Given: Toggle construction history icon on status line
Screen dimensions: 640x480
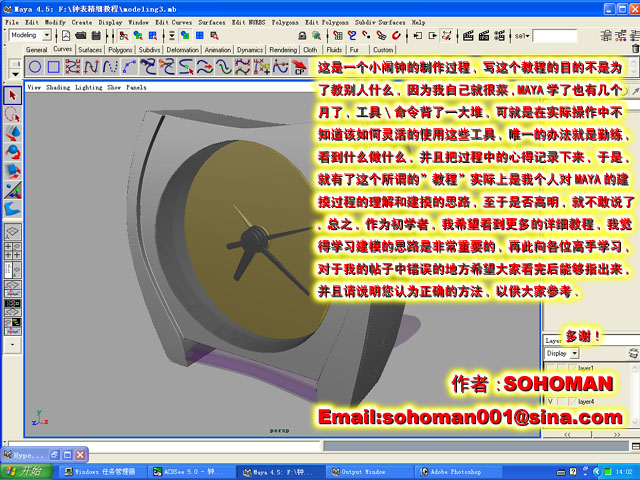Looking at the screenshot, I should pyautogui.click(x=447, y=36).
